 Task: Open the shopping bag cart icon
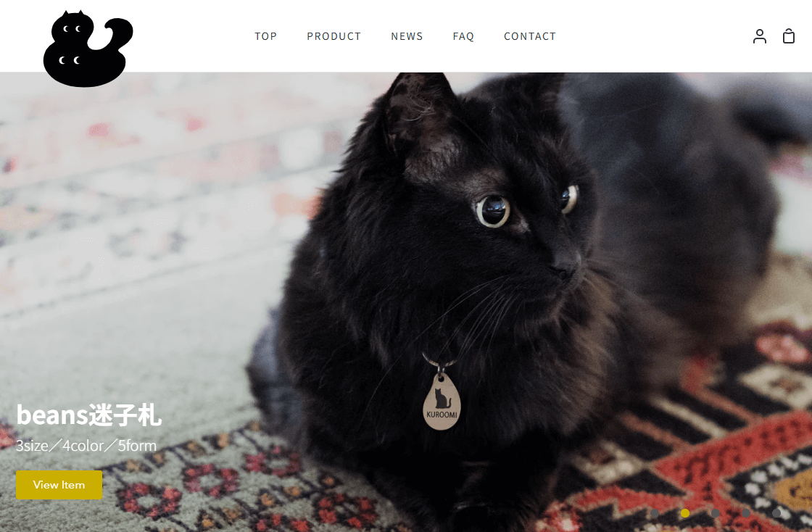coord(788,36)
